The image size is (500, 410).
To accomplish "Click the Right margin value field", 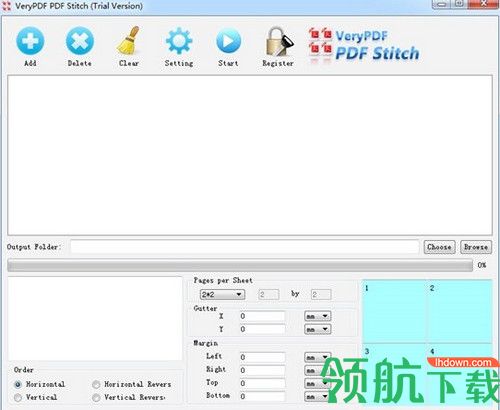I will [262, 370].
